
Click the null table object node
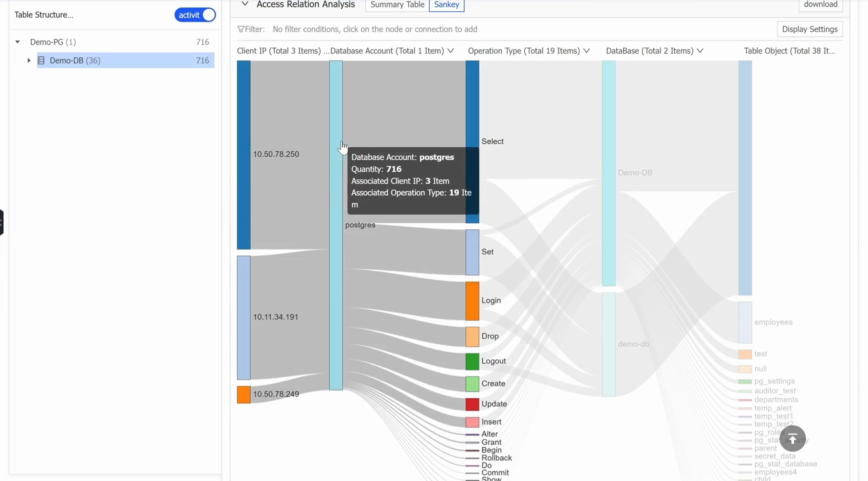click(x=745, y=369)
